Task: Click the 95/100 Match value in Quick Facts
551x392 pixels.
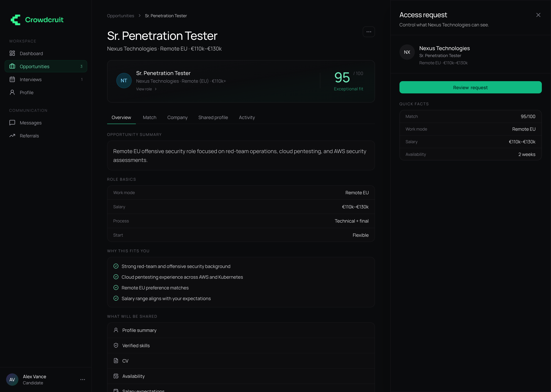Action: [x=528, y=116]
